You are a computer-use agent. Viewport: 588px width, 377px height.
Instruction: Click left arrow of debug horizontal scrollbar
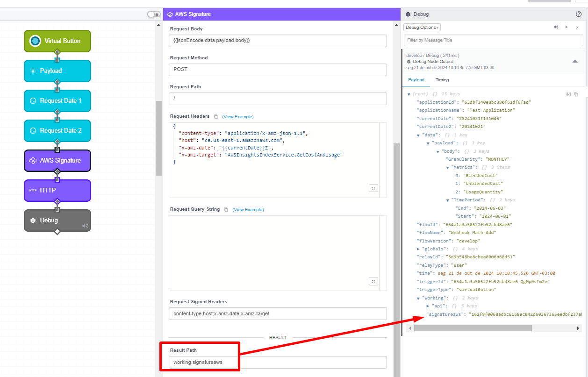(x=409, y=328)
